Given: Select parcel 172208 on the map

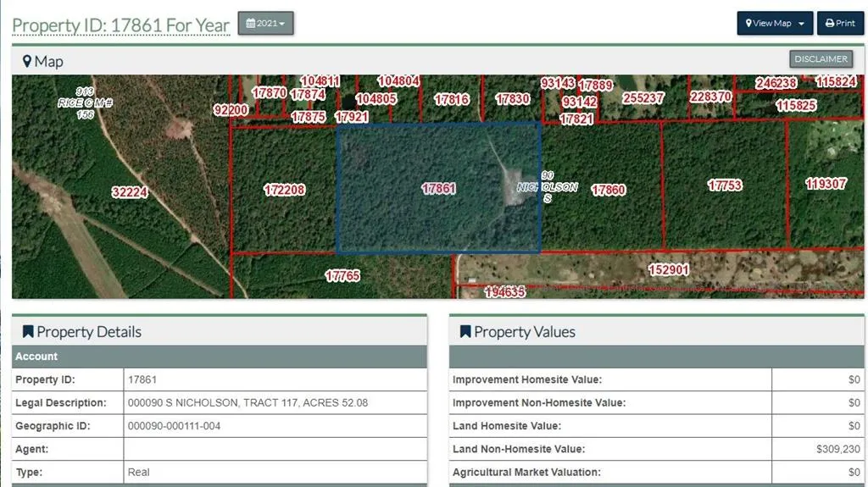Looking at the screenshot, I should click(284, 190).
